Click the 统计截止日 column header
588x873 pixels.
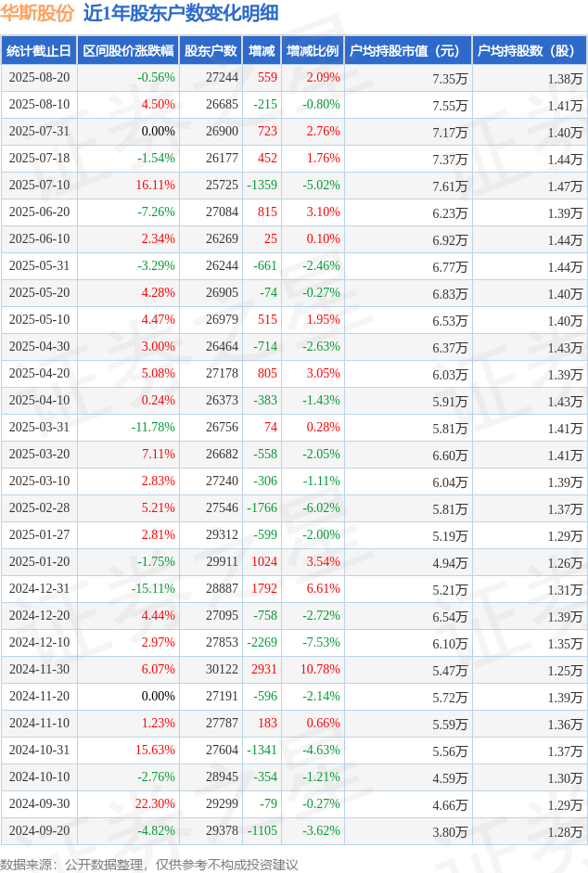(x=39, y=51)
